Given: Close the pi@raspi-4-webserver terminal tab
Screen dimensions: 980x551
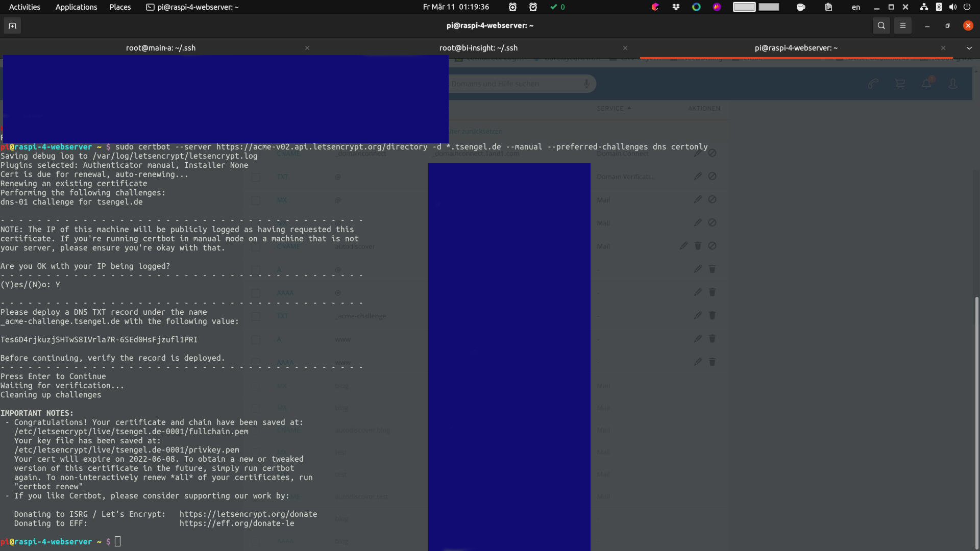Looking at the screenshot, I should tap(943, 48).
